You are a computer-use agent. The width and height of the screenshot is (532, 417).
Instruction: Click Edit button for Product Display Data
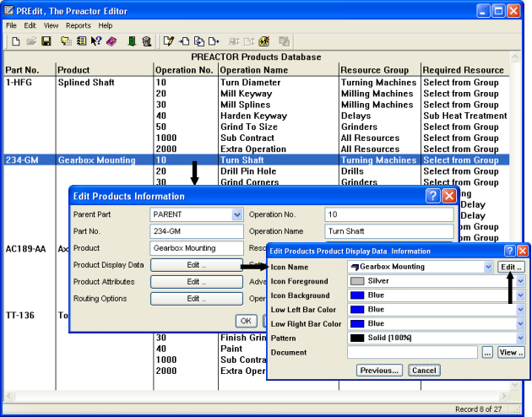click(x=197, y=265)
